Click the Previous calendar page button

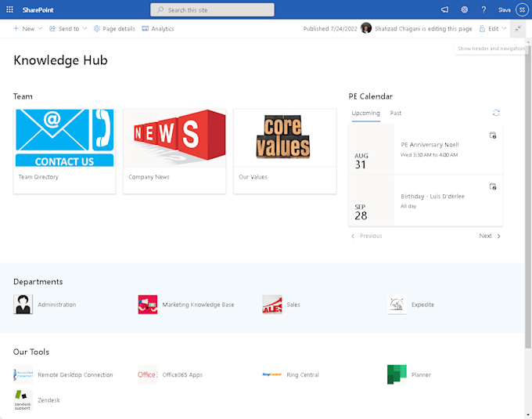pos(366,236)
